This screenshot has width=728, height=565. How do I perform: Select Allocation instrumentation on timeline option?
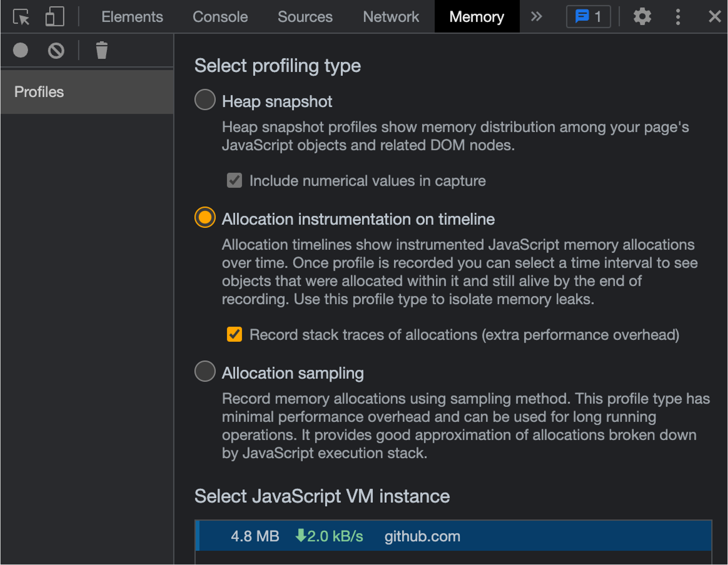(x=205, y=217)
